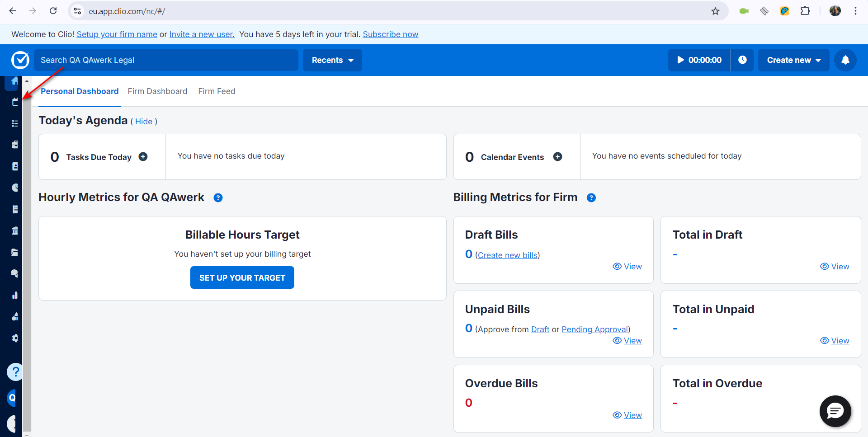Open the Communications chat icon in the sidebar

[15, 273]
